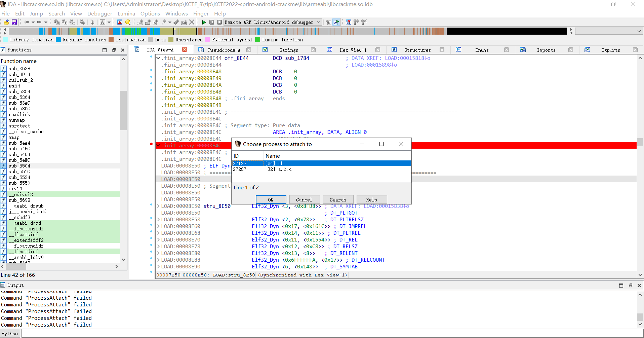Toggle breakpoint dot at LOAD:00008E58
This screenshot has height=338, width=644.
click(151, 218)
